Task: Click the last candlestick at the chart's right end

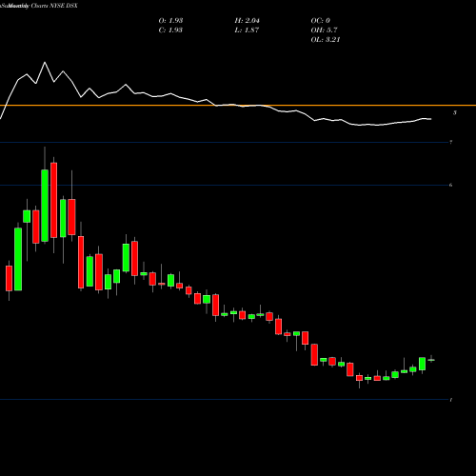Action: (431, 360)
